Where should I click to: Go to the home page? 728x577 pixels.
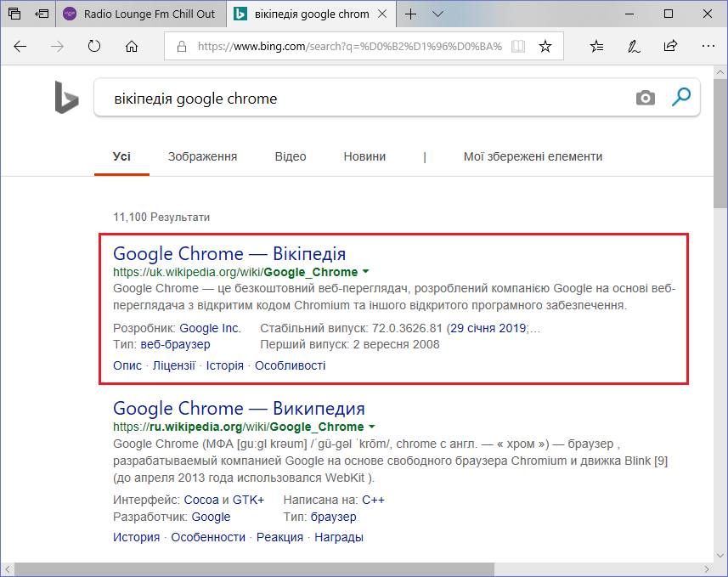point(132,46)
